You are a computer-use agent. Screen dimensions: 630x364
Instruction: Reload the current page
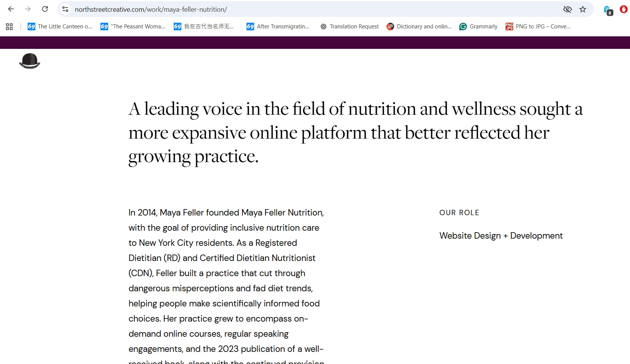45,9
